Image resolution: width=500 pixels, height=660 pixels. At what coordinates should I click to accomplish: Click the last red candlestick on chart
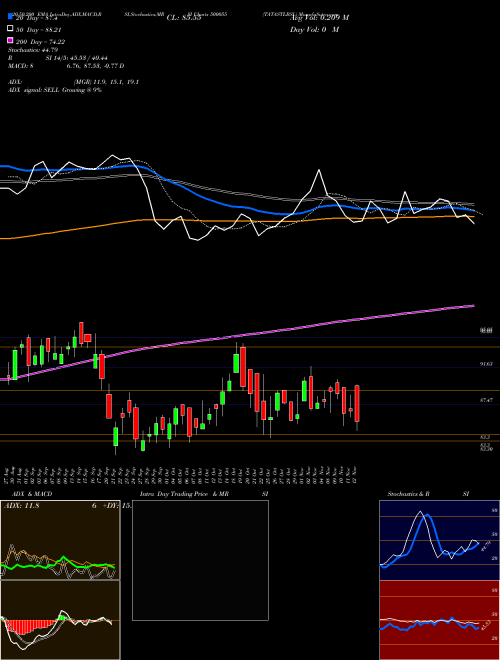[x=357, y=403]
